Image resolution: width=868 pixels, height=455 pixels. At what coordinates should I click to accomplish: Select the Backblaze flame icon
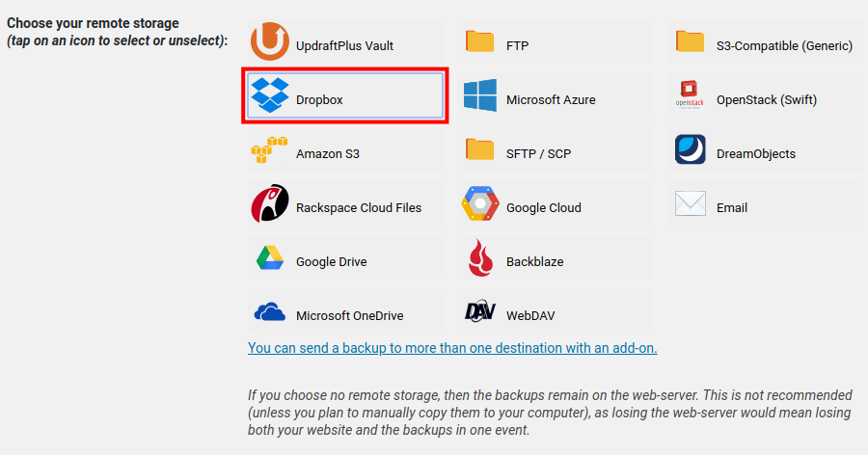tap(479, 258)
